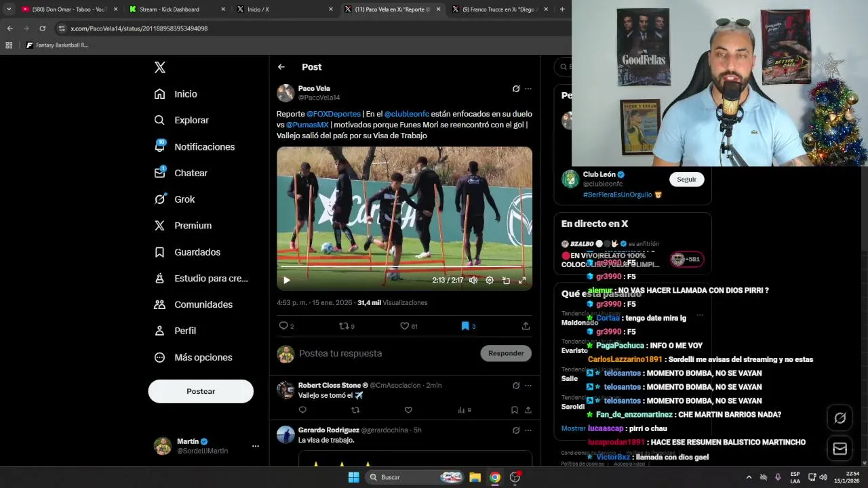Open @PumasMX mention link
The image size is (868, 488).
click(307, 125)
